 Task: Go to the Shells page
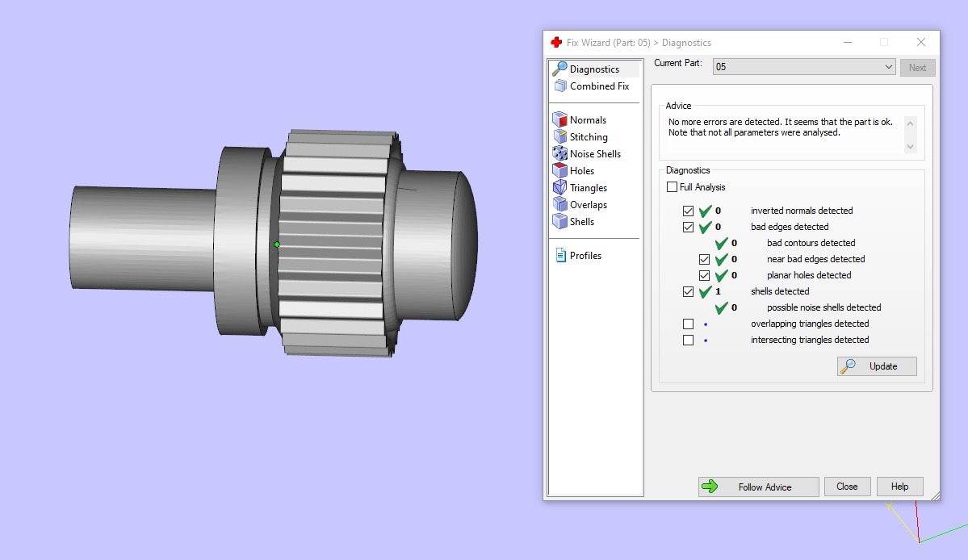[x=581, y=222]
